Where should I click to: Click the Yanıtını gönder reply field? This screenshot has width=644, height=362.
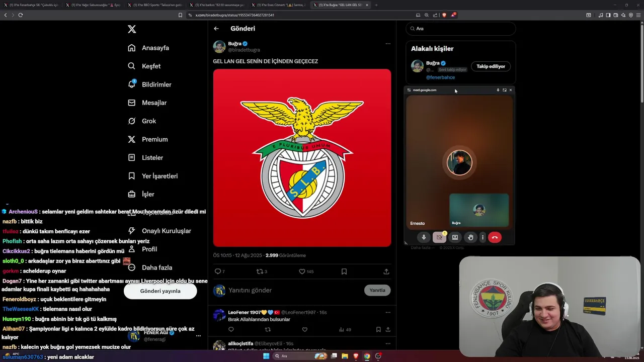tap(294, 290)
